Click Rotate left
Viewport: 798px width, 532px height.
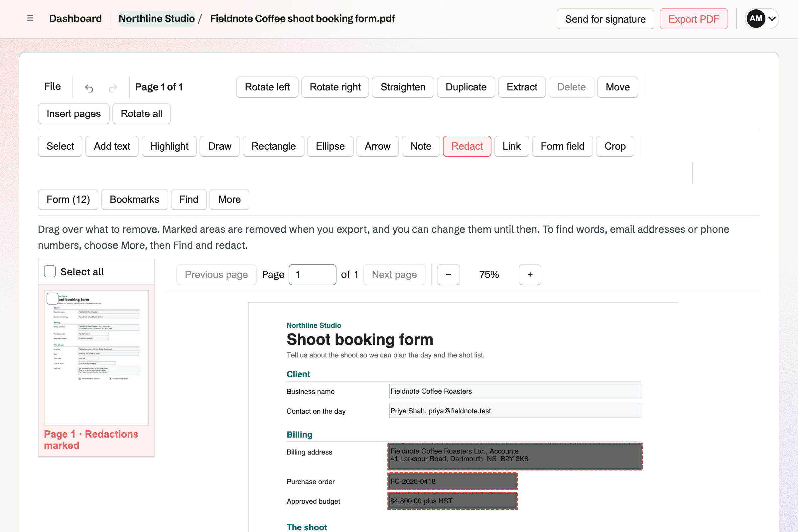[267, 87]
